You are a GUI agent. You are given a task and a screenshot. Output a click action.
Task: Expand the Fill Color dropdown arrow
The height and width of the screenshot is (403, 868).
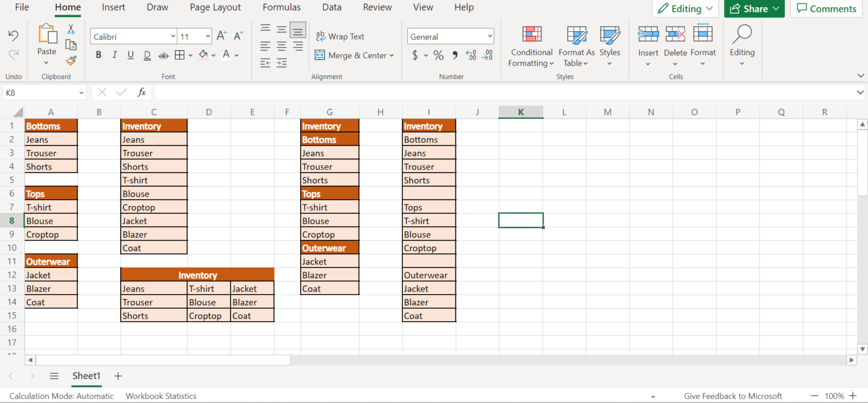coord(213,55)
